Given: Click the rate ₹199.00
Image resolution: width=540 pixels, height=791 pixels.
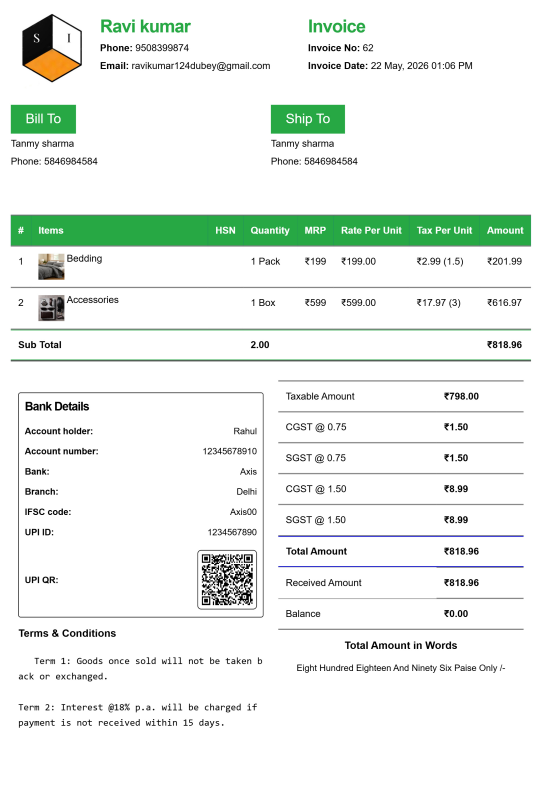Looking at the screenshot, I should [x=358, y=261].
